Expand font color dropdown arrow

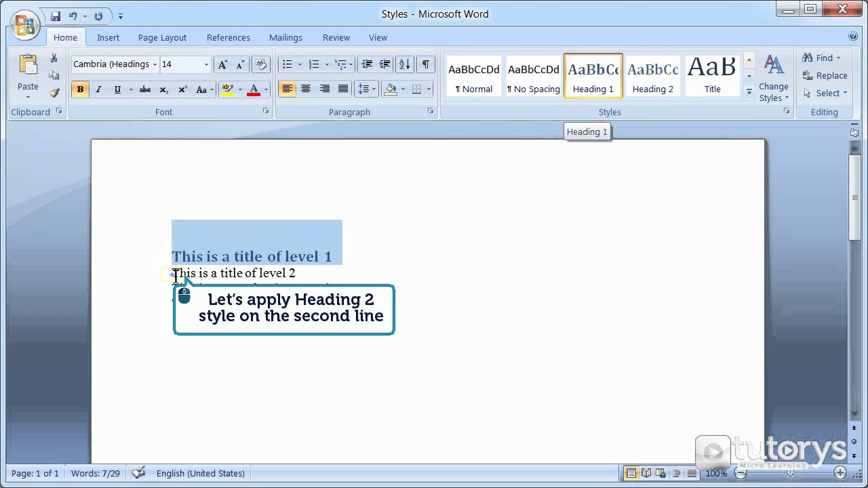click(266, 89)
